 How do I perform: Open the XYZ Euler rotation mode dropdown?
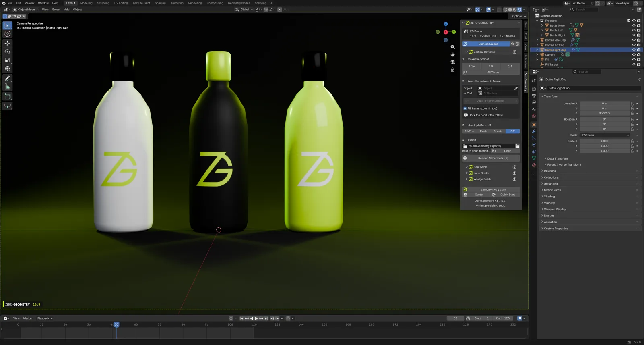point(605,135)
